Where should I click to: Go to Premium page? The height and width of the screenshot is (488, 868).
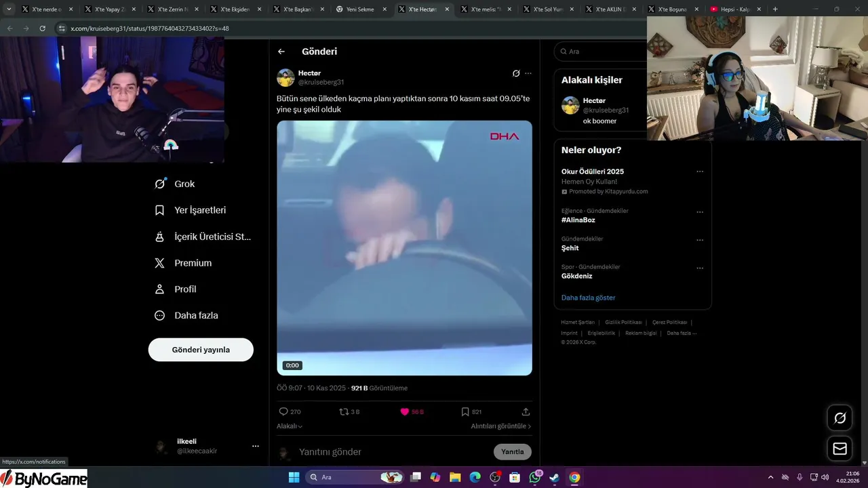coord(183,263)
